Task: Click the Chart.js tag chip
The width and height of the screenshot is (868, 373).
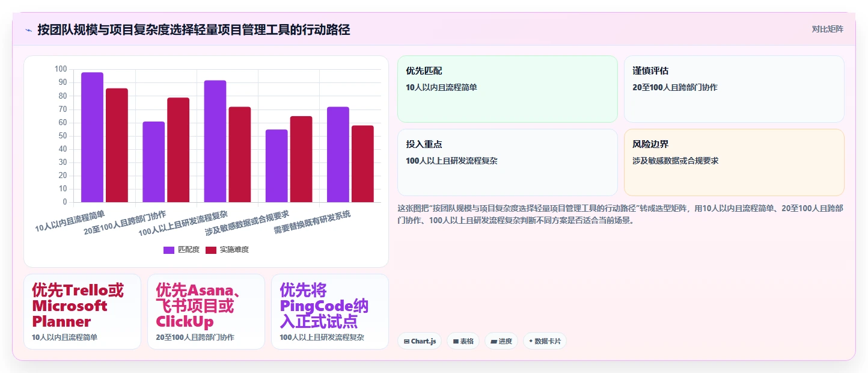Action: tap(420, 341)
